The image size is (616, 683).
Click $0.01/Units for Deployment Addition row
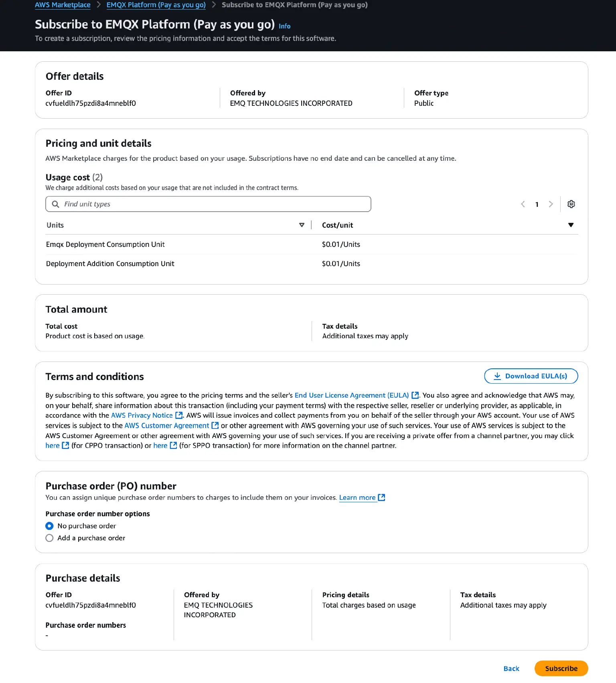click(x=341, y=264)
